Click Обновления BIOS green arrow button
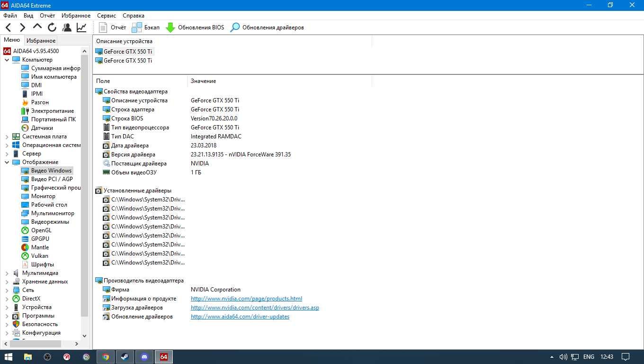 (x=195, y=27)
